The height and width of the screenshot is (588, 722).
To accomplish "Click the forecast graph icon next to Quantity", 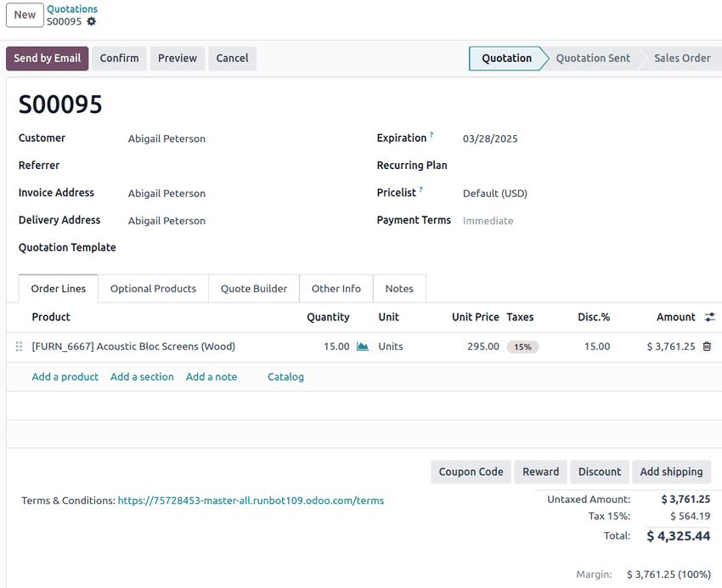I will click(363, 346).
